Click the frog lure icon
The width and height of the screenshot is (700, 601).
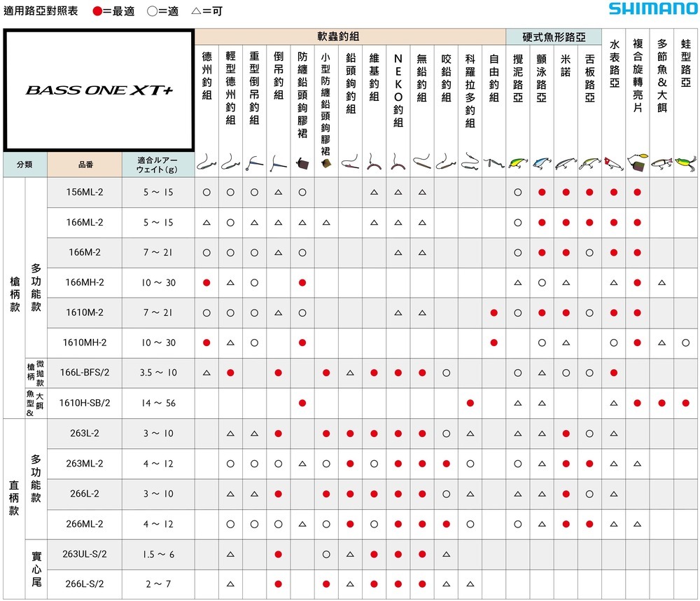[686, 163]
